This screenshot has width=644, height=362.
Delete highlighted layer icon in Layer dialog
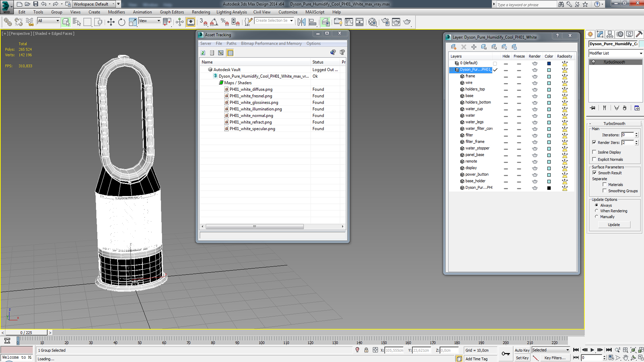coord(464,47)
